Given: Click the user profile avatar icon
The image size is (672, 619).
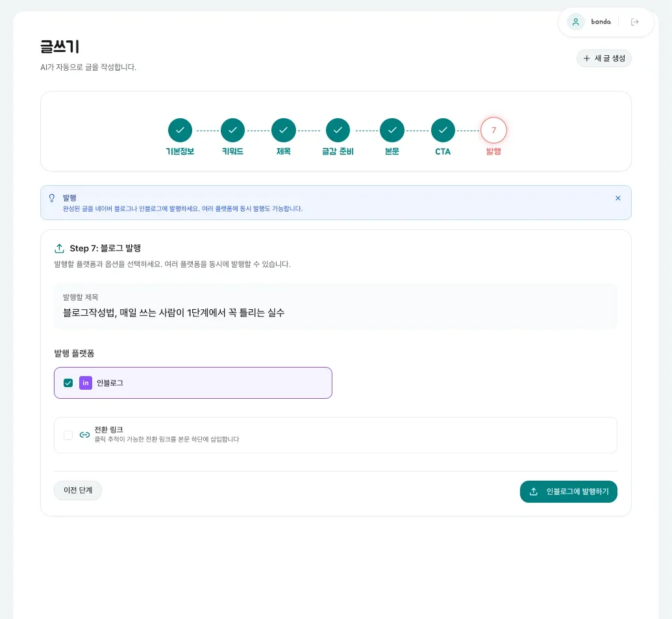Looking at the screenshot, I should (x=575, y=22).
